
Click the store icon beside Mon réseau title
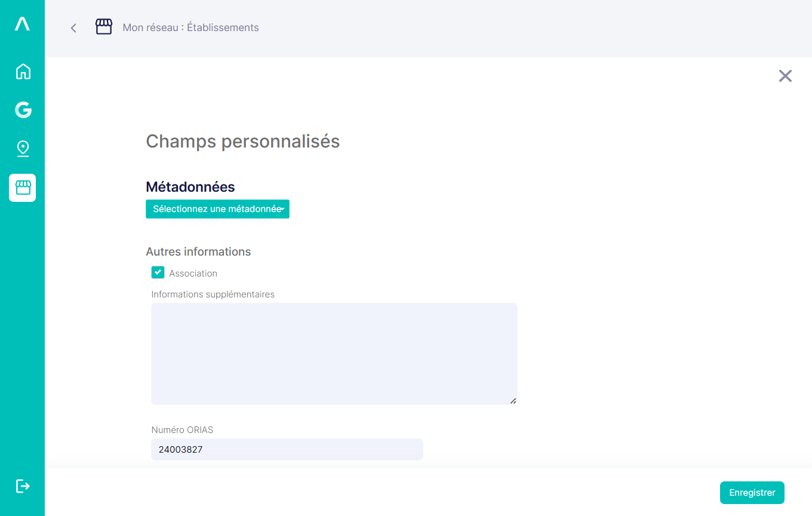[x=104, y=27]
